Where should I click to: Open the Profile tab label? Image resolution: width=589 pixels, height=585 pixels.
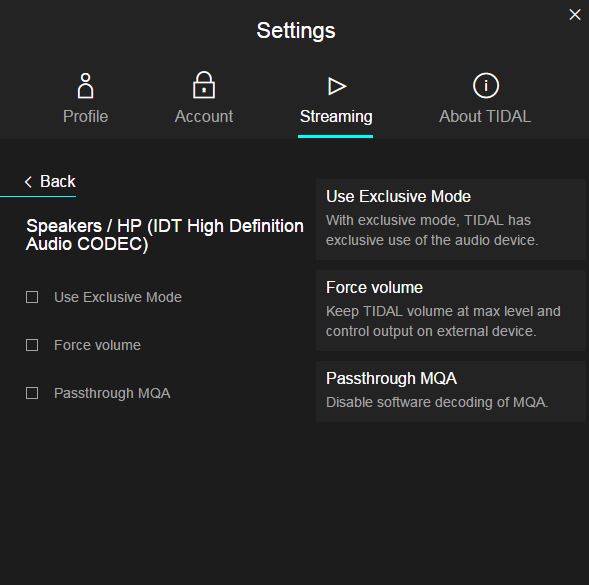86,116
